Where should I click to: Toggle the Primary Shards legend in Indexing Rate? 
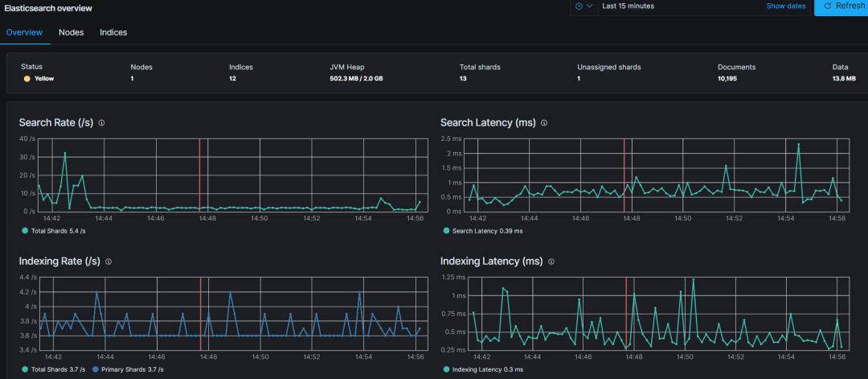(x=132, y=369)
